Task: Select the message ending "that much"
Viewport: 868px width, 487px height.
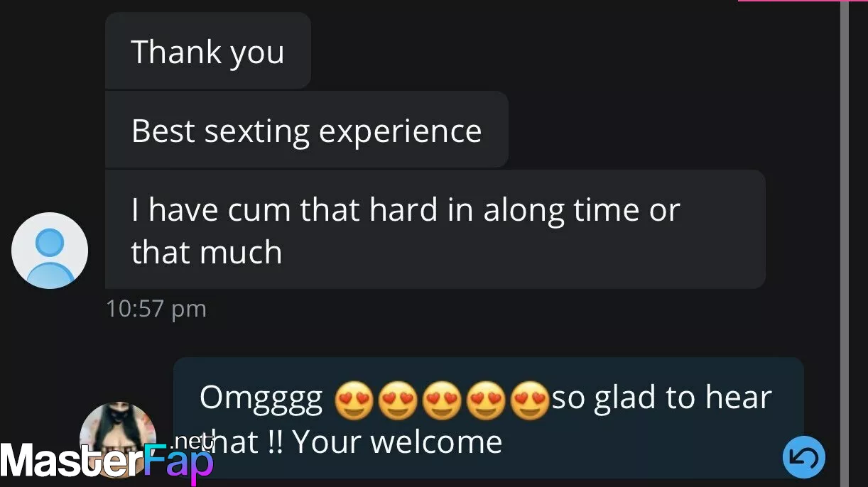Action: coord(435,229)
